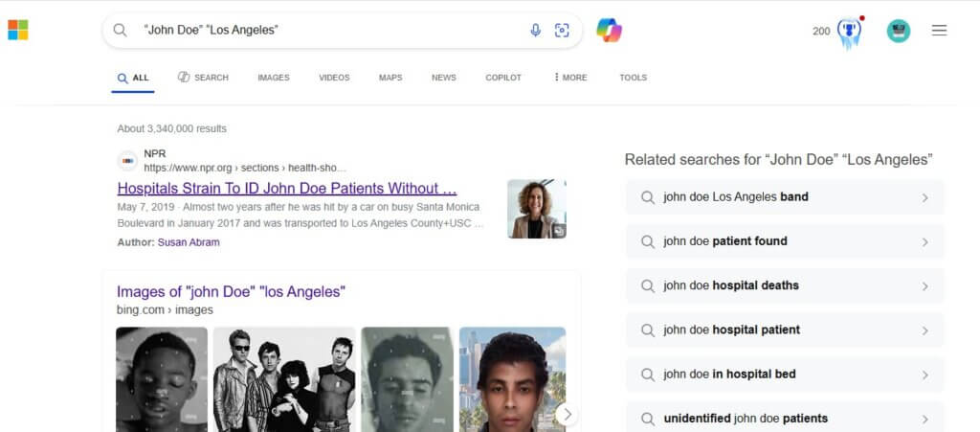Viewport: 980px width, 432px height.
Task: Click chevron beside 'unidentified john doe patients'
Action: click(925, 420)
